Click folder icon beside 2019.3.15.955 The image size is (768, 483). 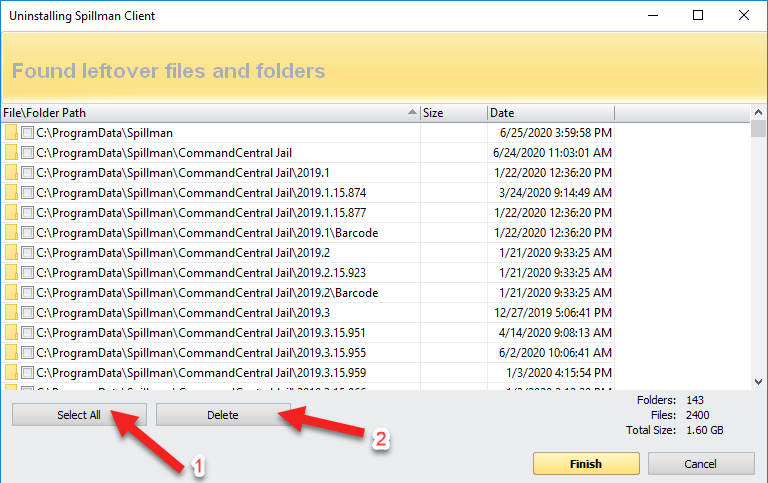pyautogui.click(x=11, y=353)
